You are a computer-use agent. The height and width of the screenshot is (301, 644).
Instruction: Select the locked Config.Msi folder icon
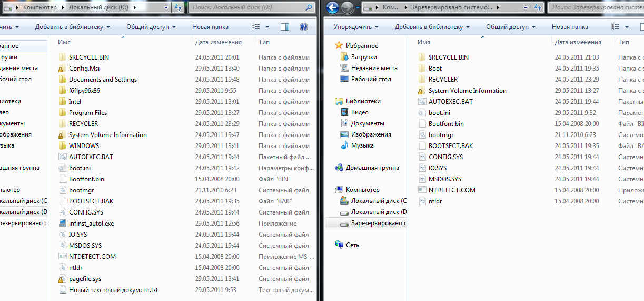pos(62,68)
